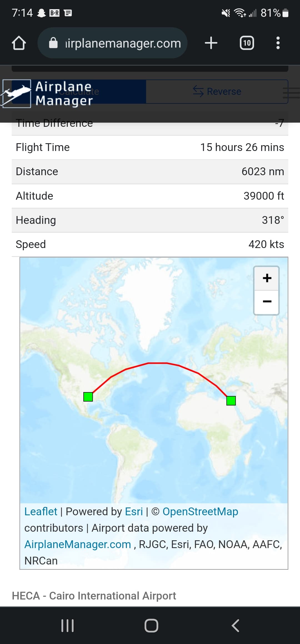Zoom out on the map

[267, 302]
